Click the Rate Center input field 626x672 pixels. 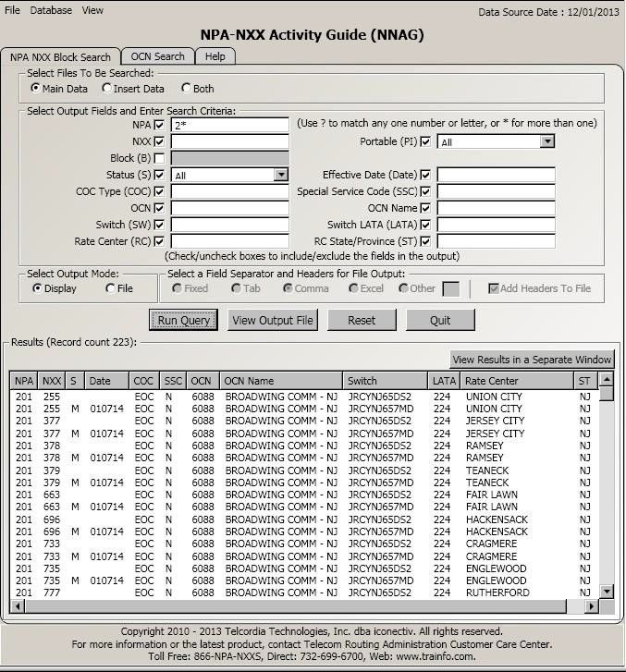point(230,241)
